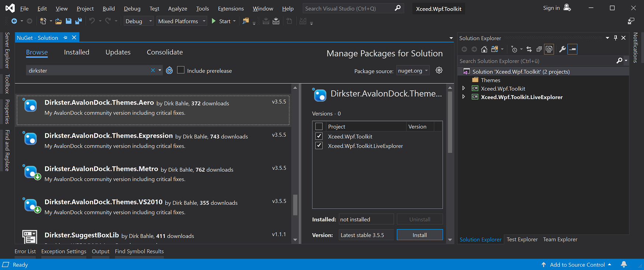Open the Error List panel tab

tap(25, 251)
